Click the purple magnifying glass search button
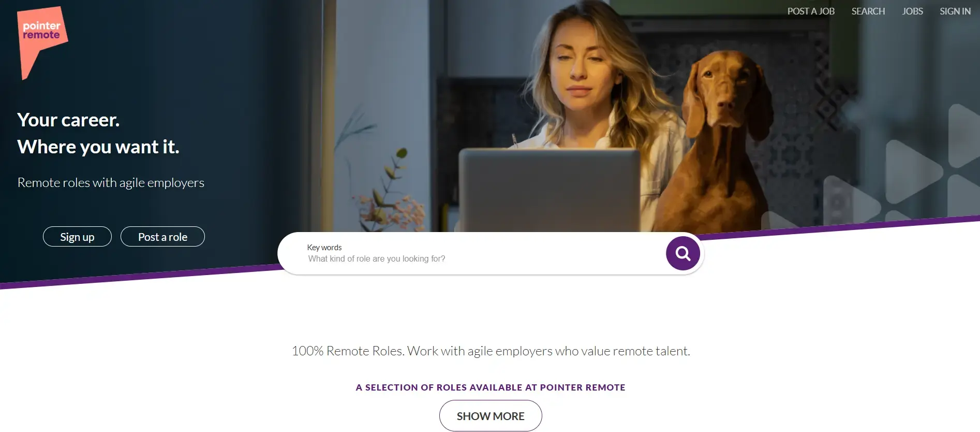The width and height of the screenshot is (980, 432). (x=682, y=253)
